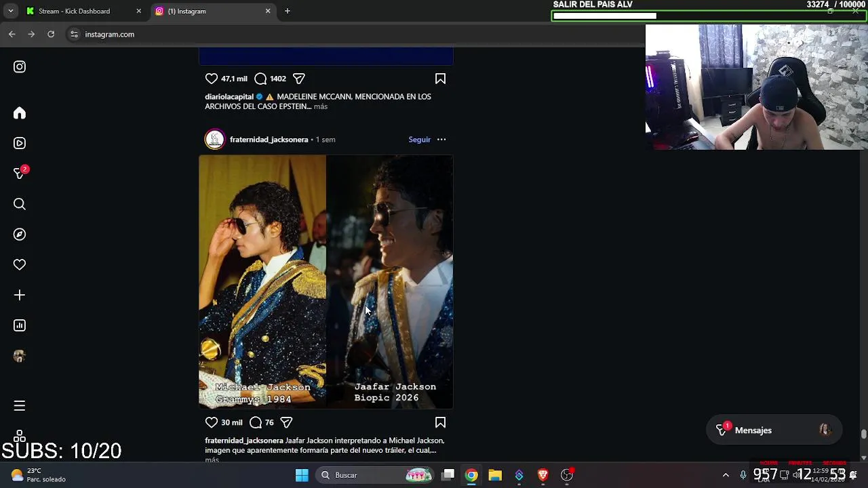Open the fraternidad_jacksonera profile picture
868x488 pixels.
click(x=215, y=139)
